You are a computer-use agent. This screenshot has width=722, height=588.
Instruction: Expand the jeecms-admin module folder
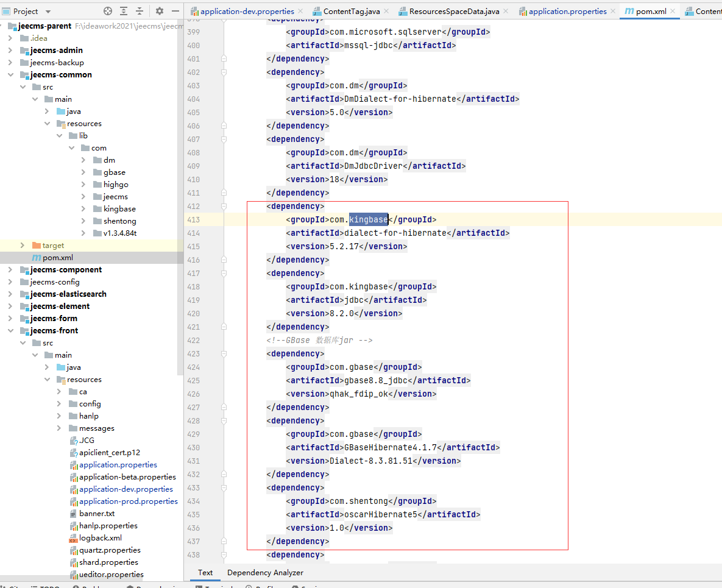pyautogui.click(x=10, y=51)
